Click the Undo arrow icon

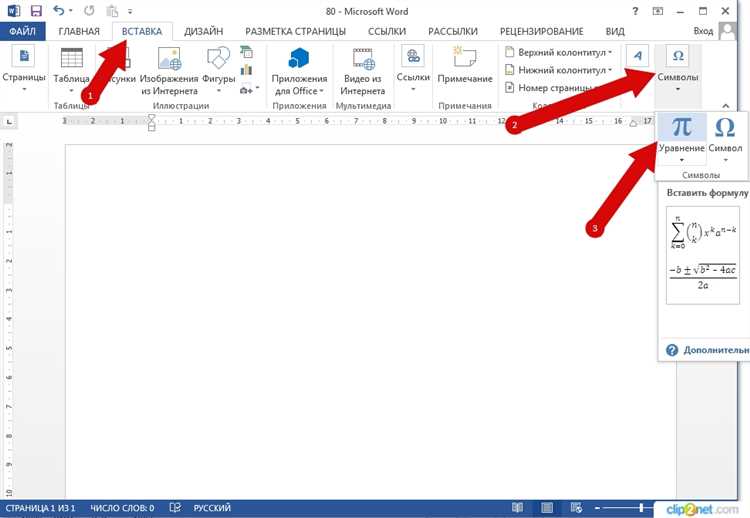(59, 11)
